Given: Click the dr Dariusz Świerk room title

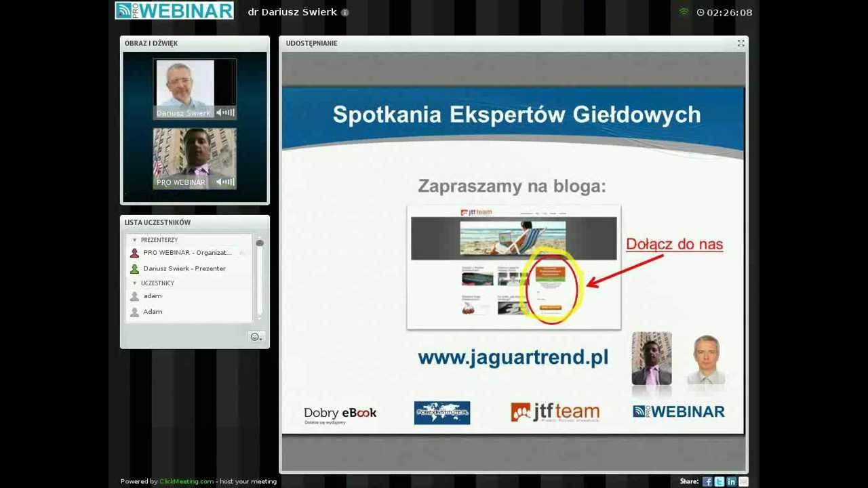Looking at the screenshot, I should tap(292, 12).
